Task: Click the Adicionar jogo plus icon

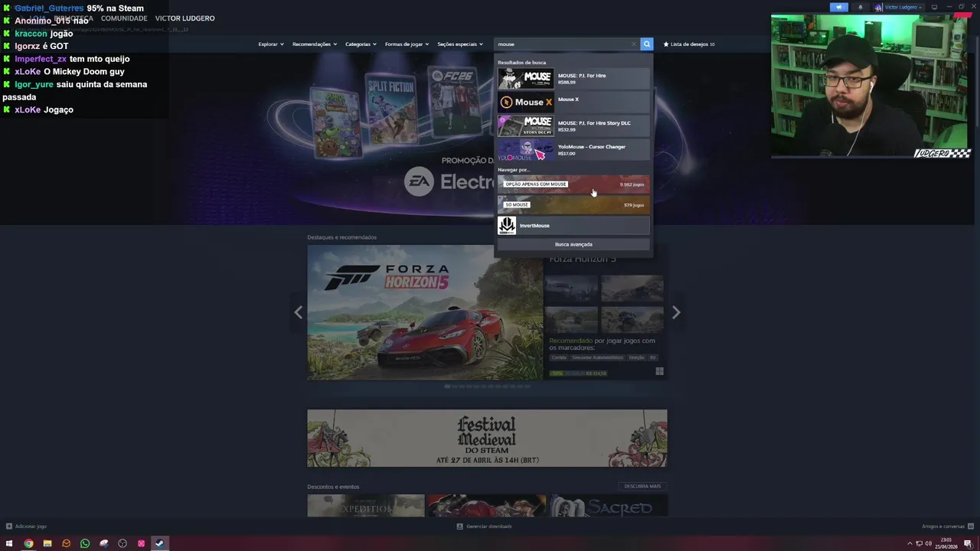Action: pos(9,527)
